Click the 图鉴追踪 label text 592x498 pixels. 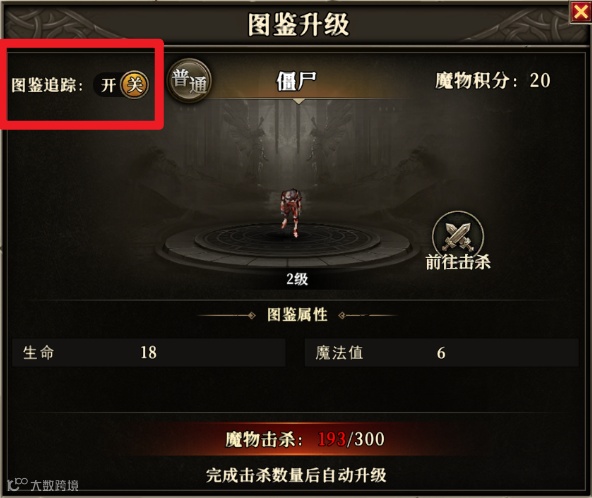47,85
